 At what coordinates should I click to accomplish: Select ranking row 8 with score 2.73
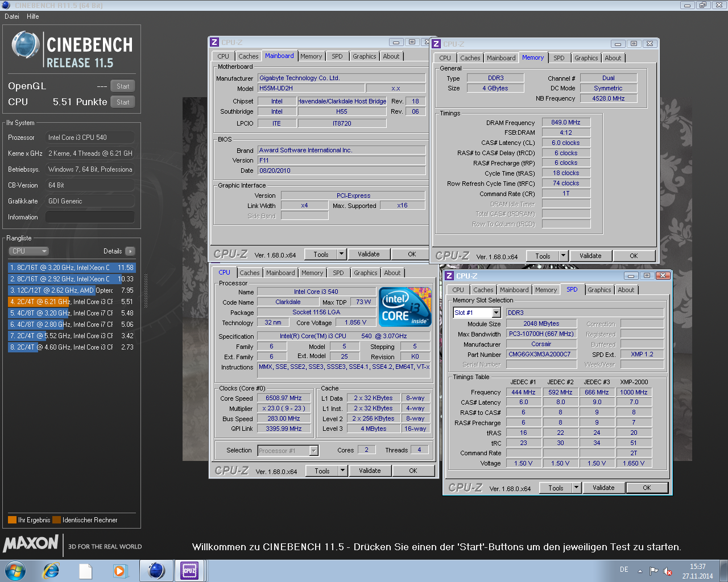click(72, 347)
